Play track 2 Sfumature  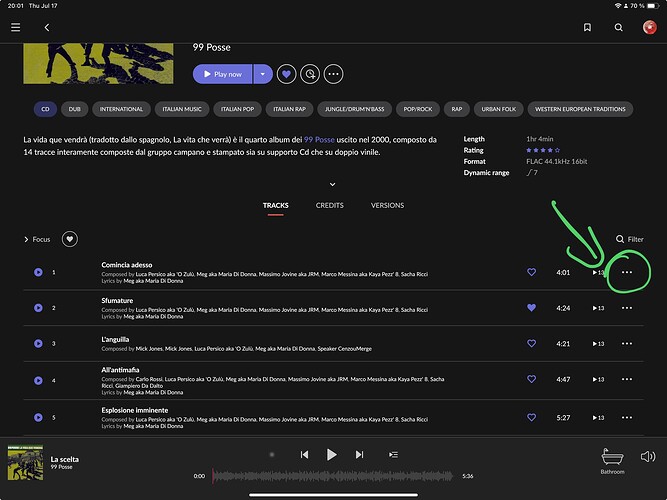pyautogui.click(x=38, y=308)
